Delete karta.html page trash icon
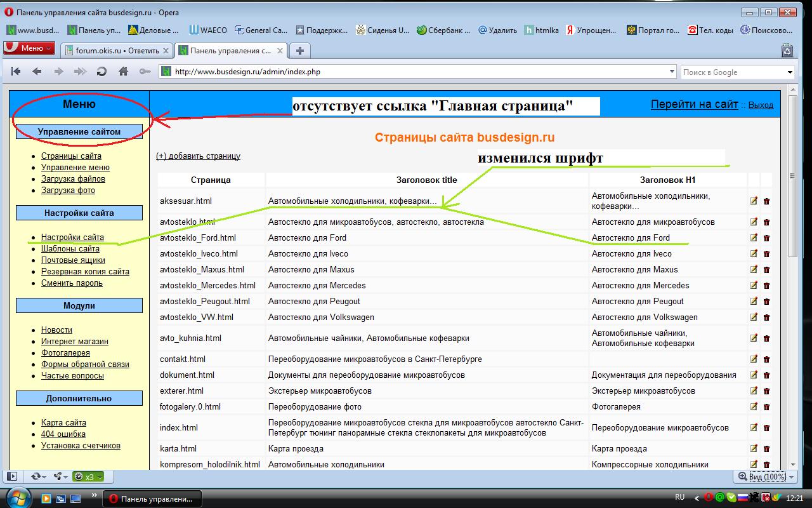The width and height of the screenshot is (812, 508). tap(766, 449)
